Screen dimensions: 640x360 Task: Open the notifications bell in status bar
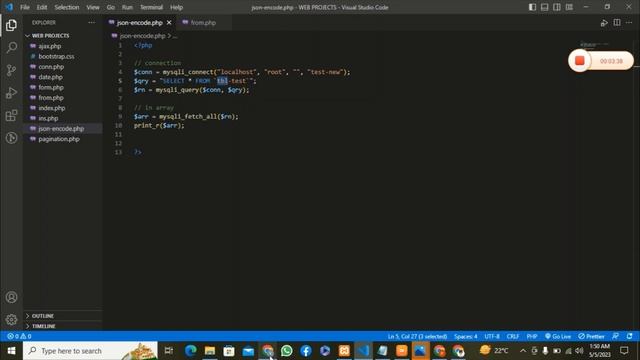[x=629, y=336]
